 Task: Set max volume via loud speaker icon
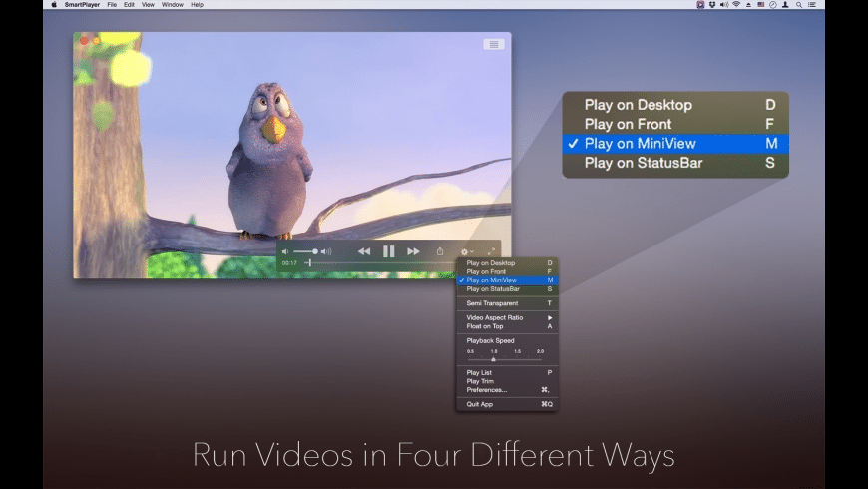coord(326,251)
